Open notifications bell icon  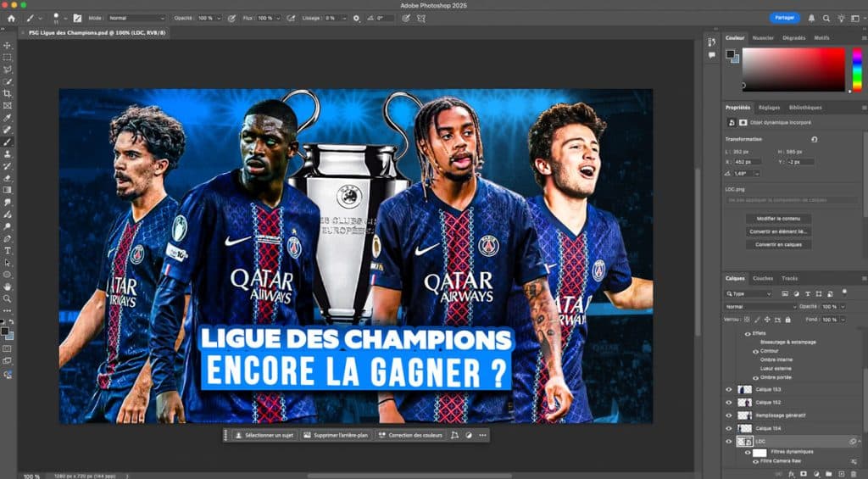tap(811, 18)
